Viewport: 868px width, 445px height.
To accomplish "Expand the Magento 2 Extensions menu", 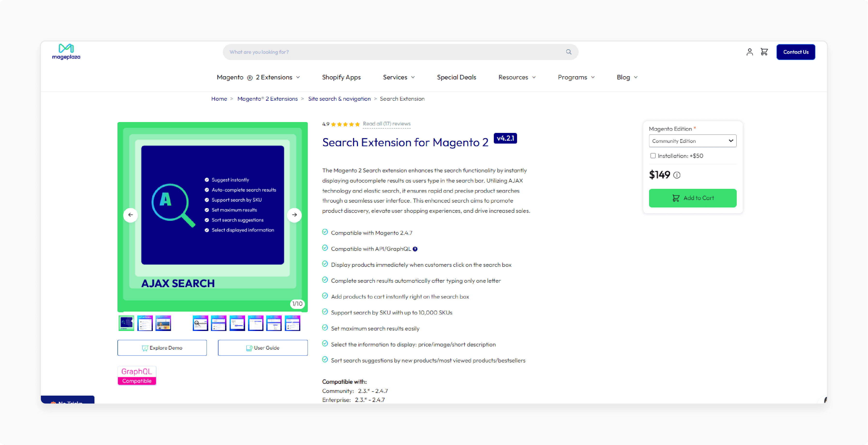I will [258, 77].
